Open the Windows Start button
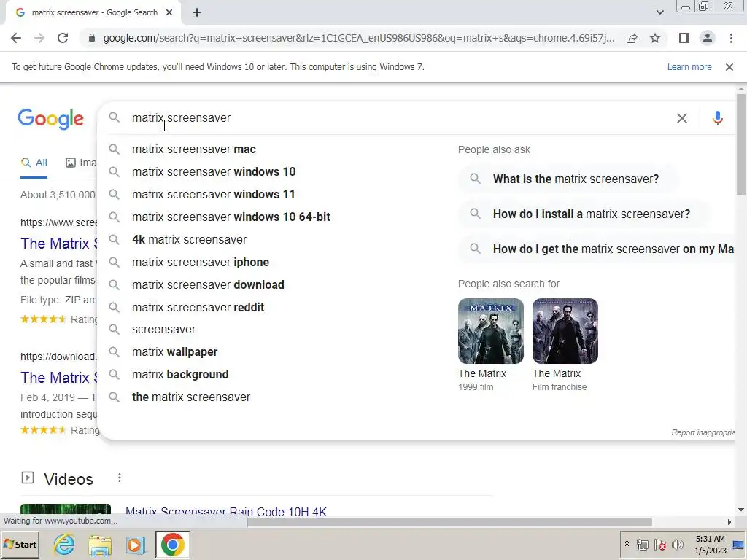Viewport: 747px width, 560px height. click(x=20, y=544)
